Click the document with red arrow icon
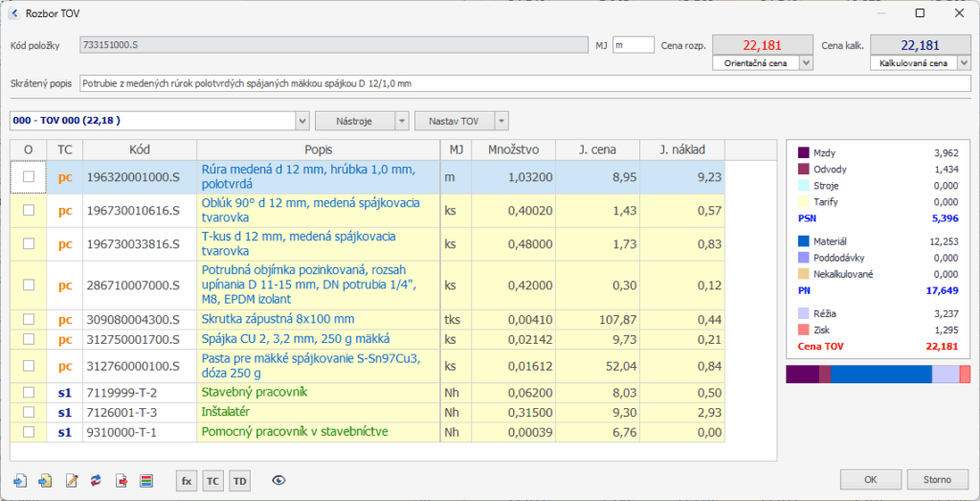The height and width of the screenshot is (501, 980). coord(122,480)
